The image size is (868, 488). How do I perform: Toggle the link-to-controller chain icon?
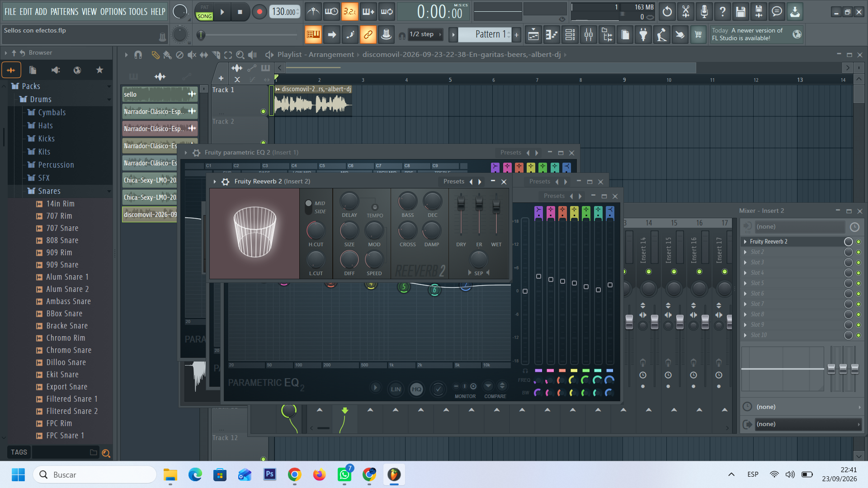click(368, 34)
